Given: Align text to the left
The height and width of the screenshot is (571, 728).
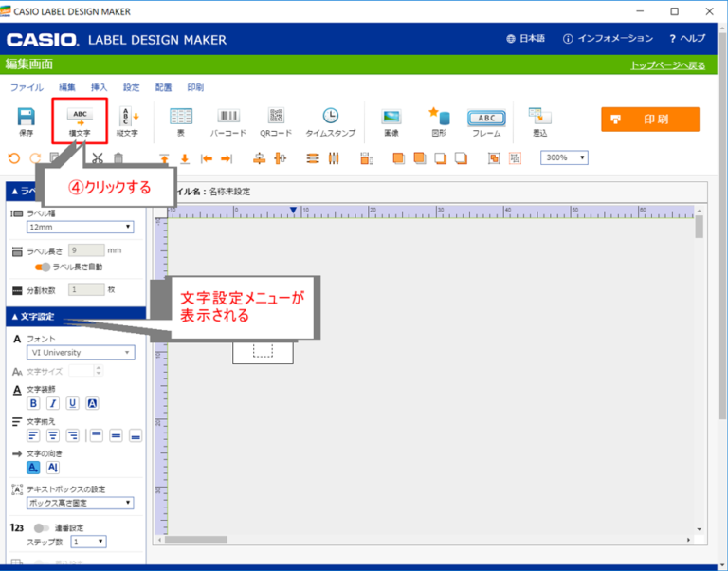Looking at the screenshot, I should (x=33, y=435).
